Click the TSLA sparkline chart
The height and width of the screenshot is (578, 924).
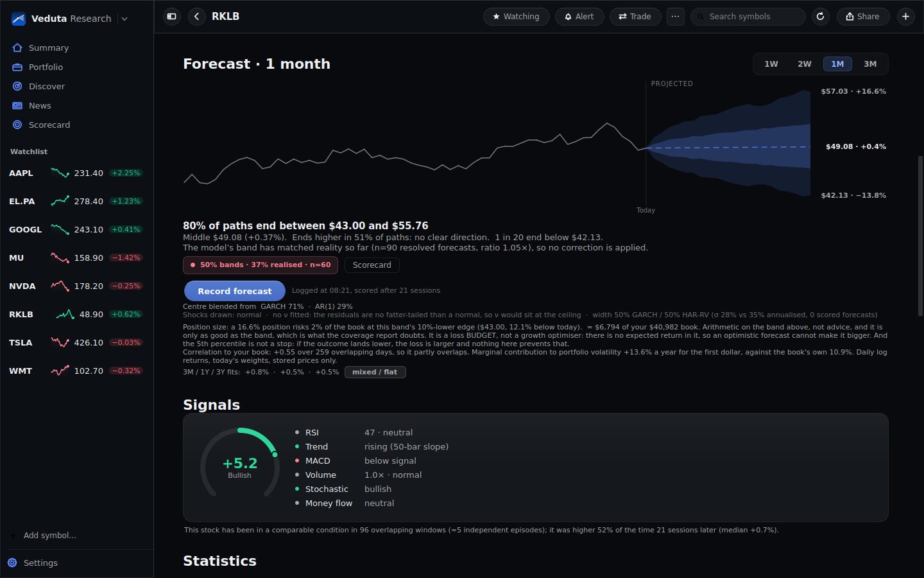[x=60, y=342]
